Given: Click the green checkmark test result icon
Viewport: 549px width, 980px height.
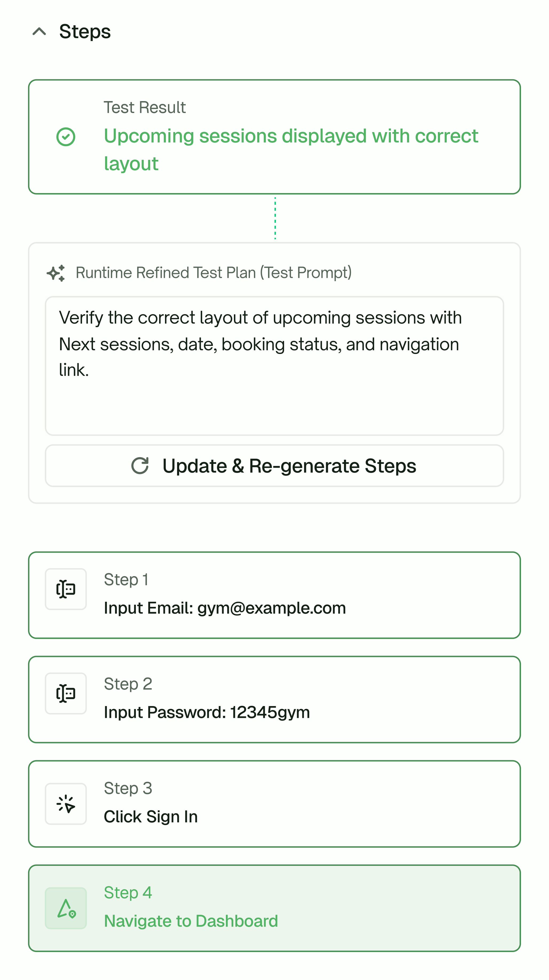Looking at the screenshot, I should tap(66, 137).
